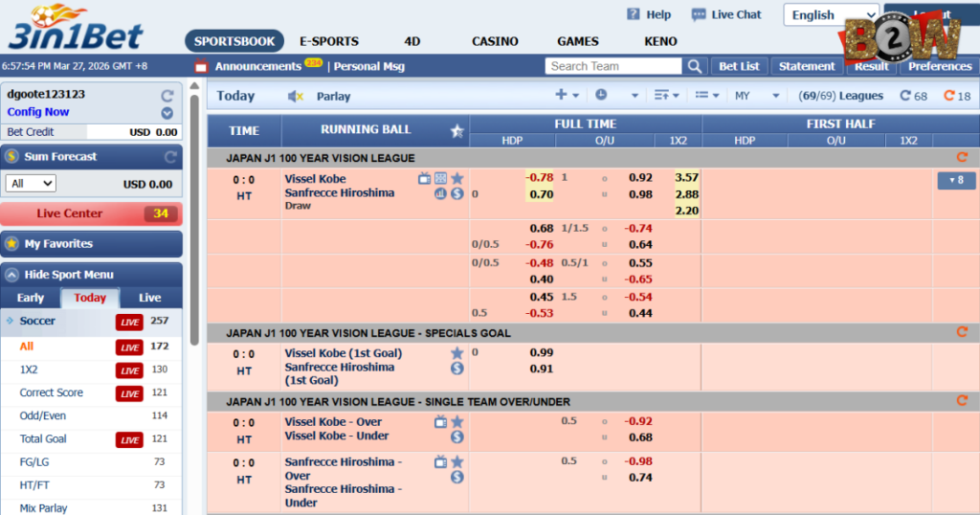Expand more markets button showing 8

pyautogui.click(x=956, y=181)
